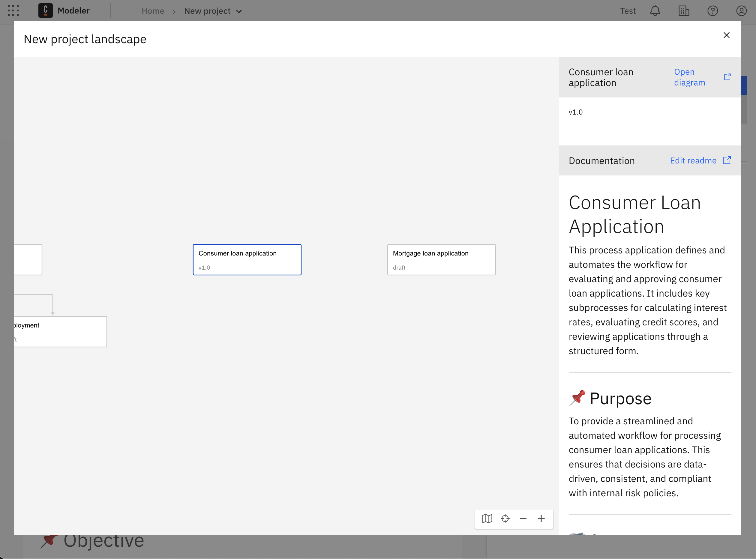Zoom in using the plus icon
756x559 pixels.
(x=541, y=519)
